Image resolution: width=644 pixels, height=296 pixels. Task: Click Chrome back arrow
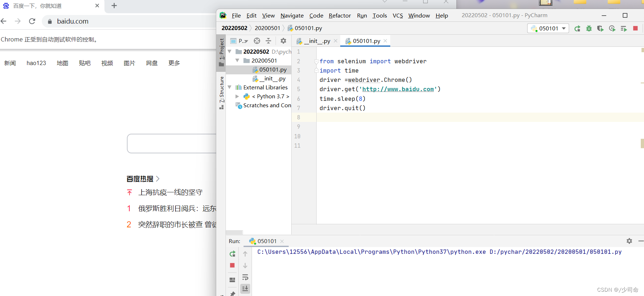pyautogui.click(x=4, y=21)
